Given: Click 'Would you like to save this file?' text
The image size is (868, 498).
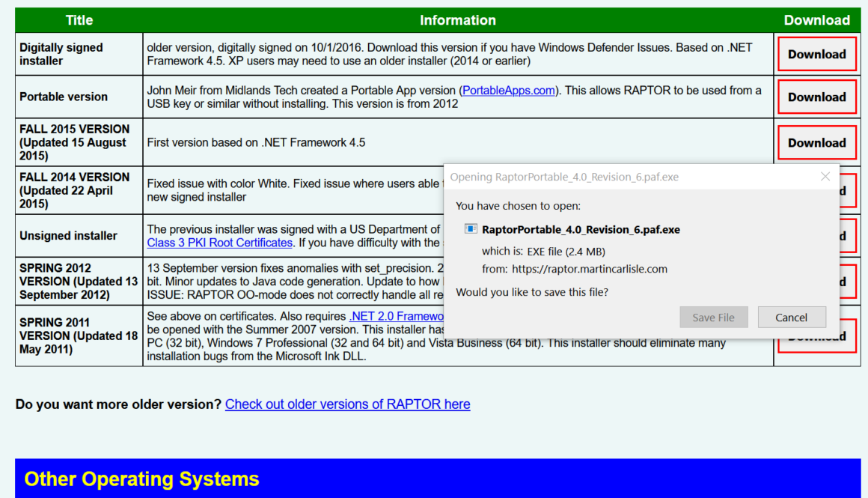Looking at the screenshot, I should (532, 292).
